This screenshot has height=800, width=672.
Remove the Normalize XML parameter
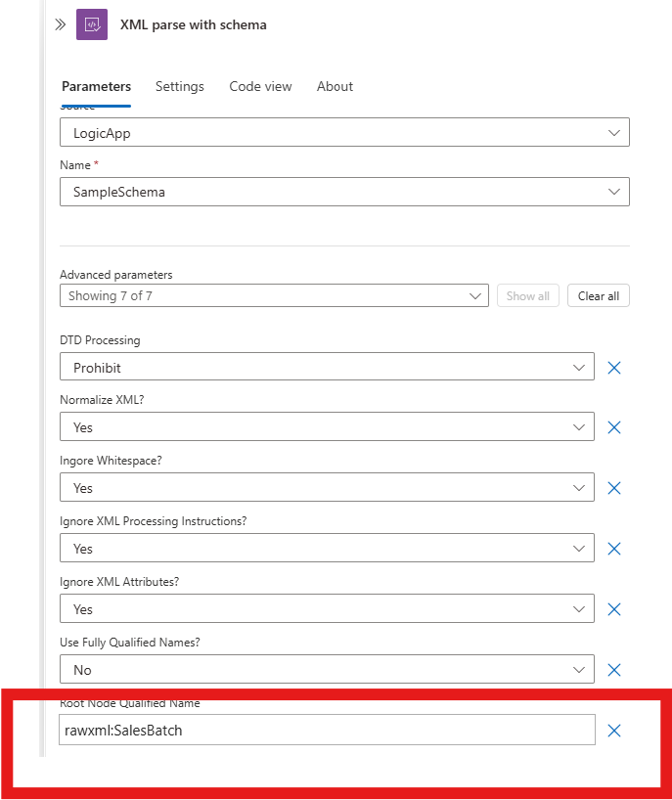pos(614,427)
